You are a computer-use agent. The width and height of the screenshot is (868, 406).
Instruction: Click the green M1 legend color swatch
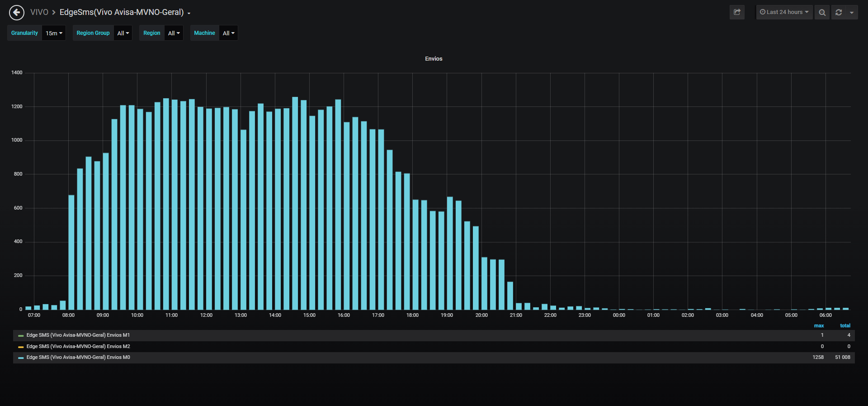coord(21,336)
